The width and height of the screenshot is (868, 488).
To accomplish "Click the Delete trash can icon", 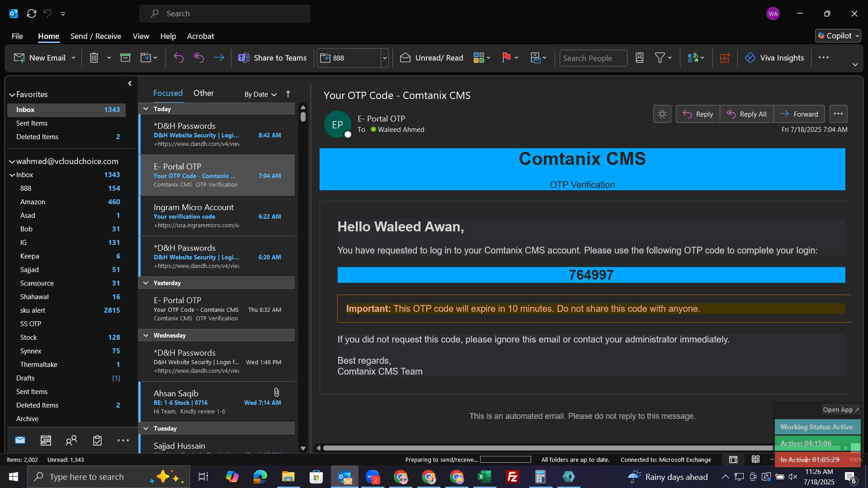I will pos(94,58).
